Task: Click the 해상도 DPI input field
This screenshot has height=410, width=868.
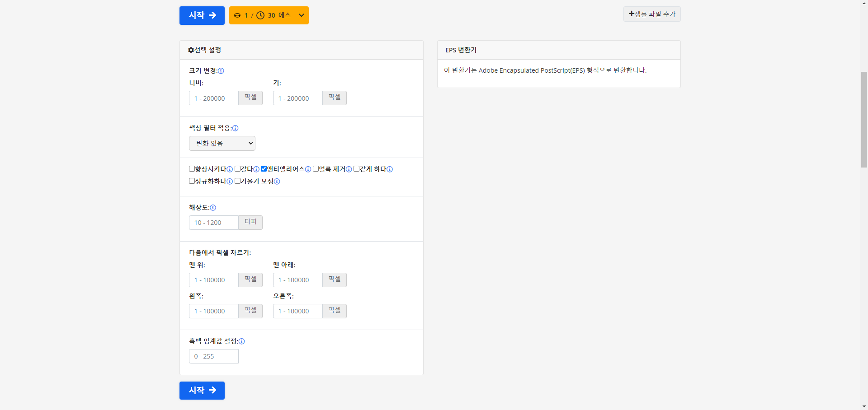Action: click(x=214, y=223)
